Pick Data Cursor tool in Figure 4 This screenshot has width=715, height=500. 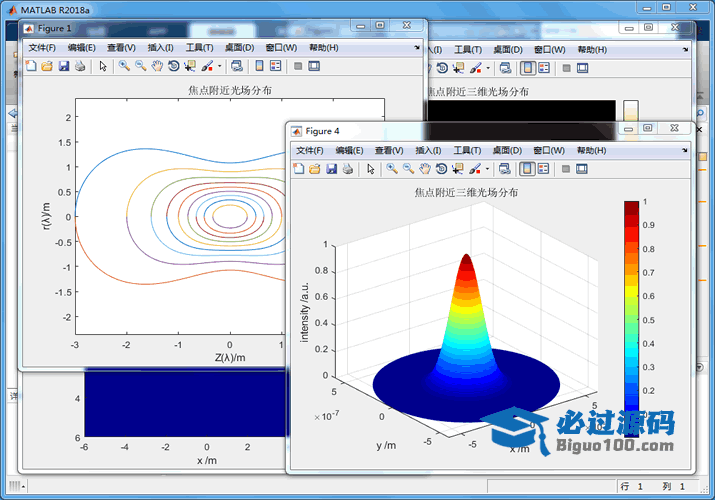[457, 169]
